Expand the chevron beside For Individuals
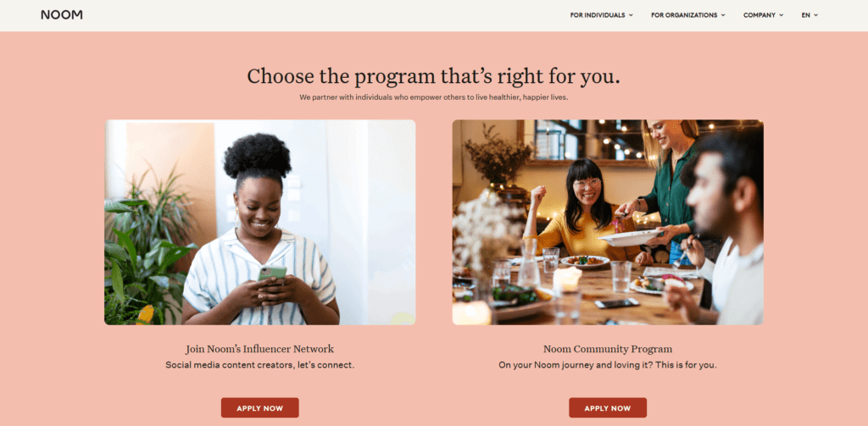Image resolution: width=868 pixels, height=426 pixels. [631, 15]
